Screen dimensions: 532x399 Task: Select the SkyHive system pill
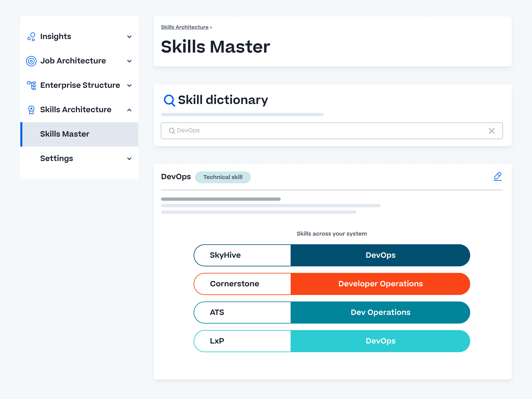click(x=242, y=255)
